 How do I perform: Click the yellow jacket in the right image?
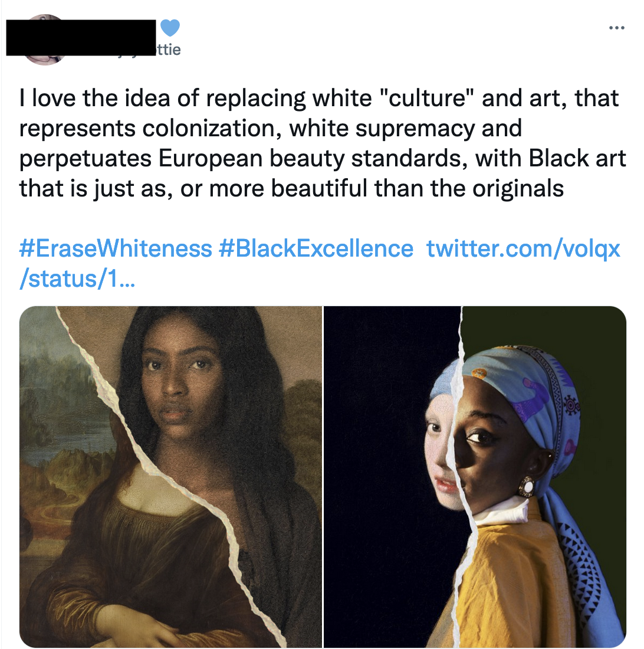tap(501, 584)
